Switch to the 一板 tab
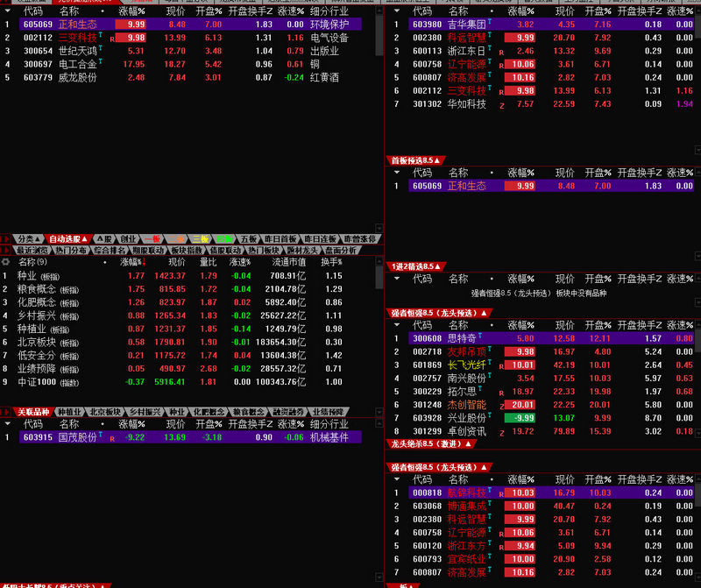This screenshot has height=588, width=701. point(152,239)
